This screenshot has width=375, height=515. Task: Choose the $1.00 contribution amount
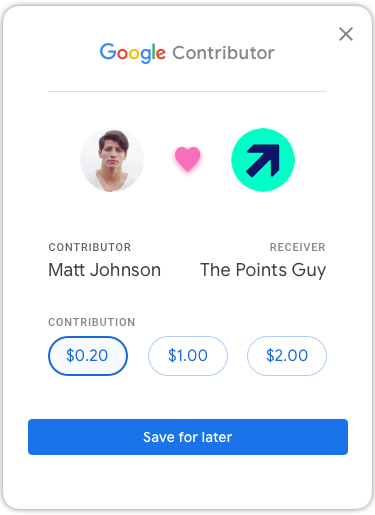point(188,356)
